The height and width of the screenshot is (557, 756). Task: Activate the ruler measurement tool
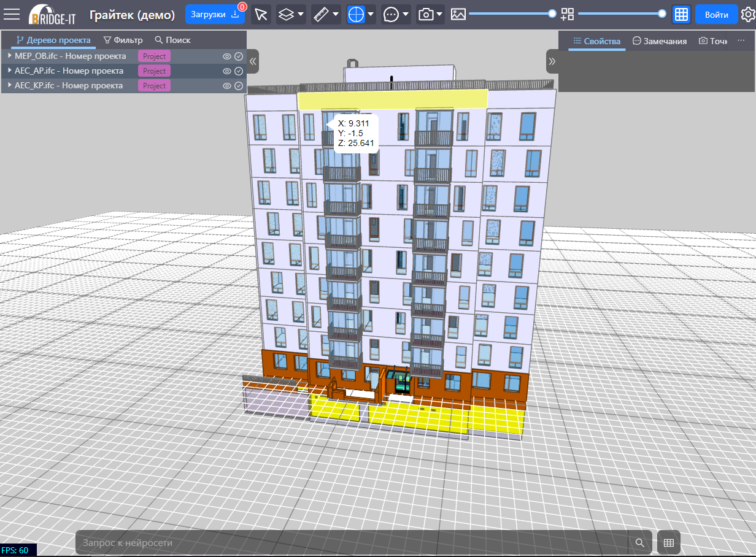point(321,15)
